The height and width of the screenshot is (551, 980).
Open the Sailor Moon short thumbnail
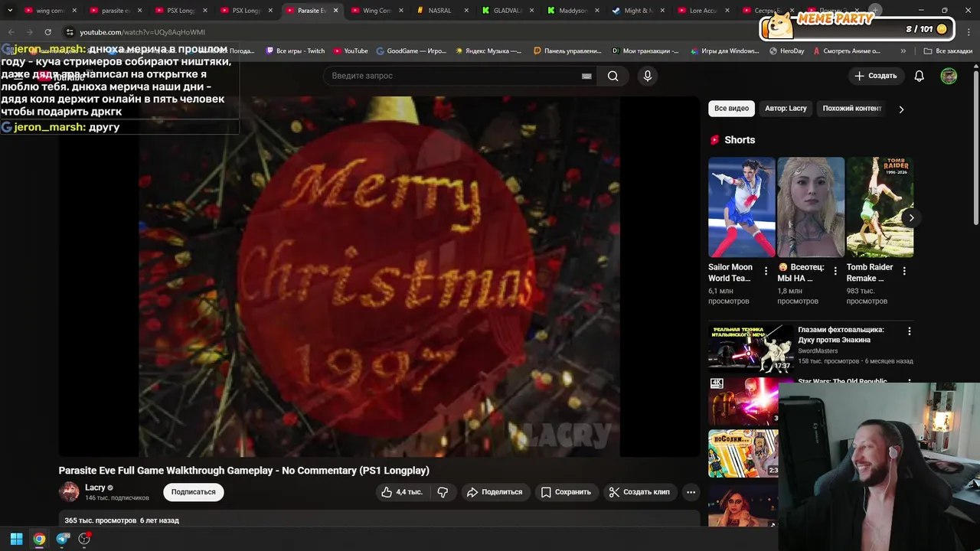click(742, 207)
